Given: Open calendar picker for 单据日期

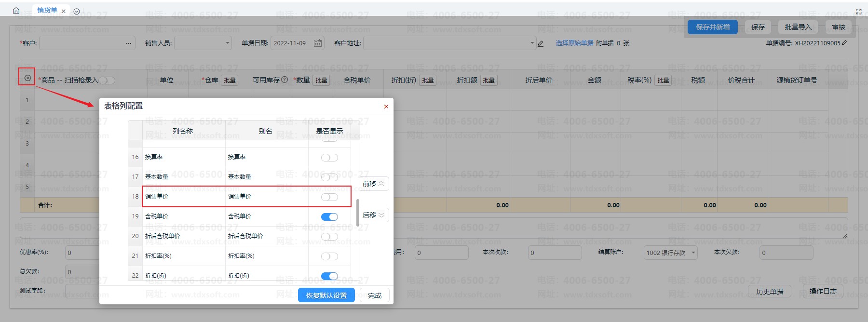Looking at the screenshot, I should (318, 43).
